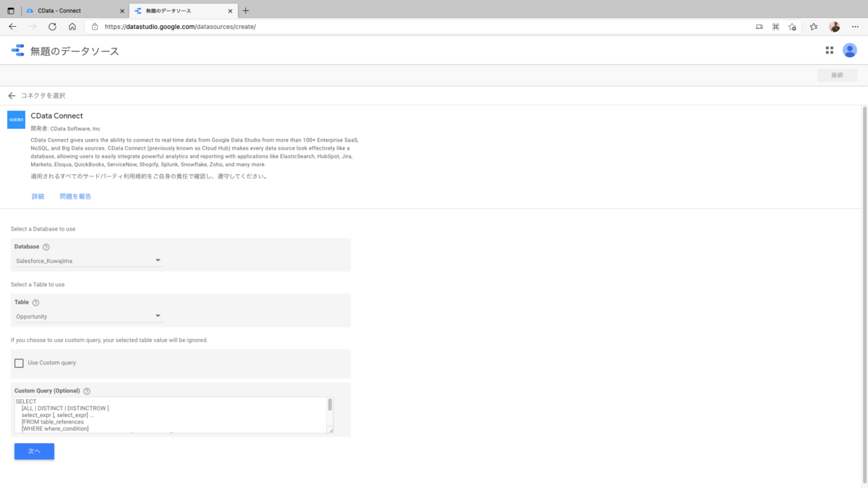The height and width of the screenshot is (488, 868).
Task: Show help for Database field
Action: 46,247
